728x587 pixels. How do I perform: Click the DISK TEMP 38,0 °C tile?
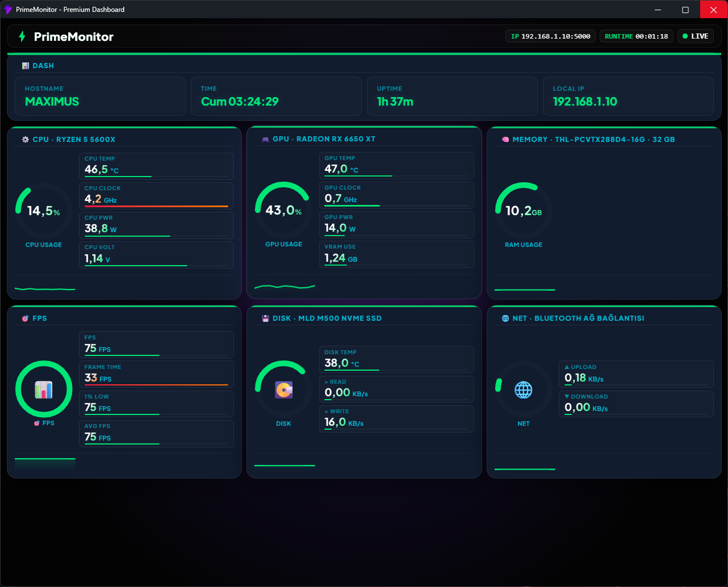pos(396,360)
